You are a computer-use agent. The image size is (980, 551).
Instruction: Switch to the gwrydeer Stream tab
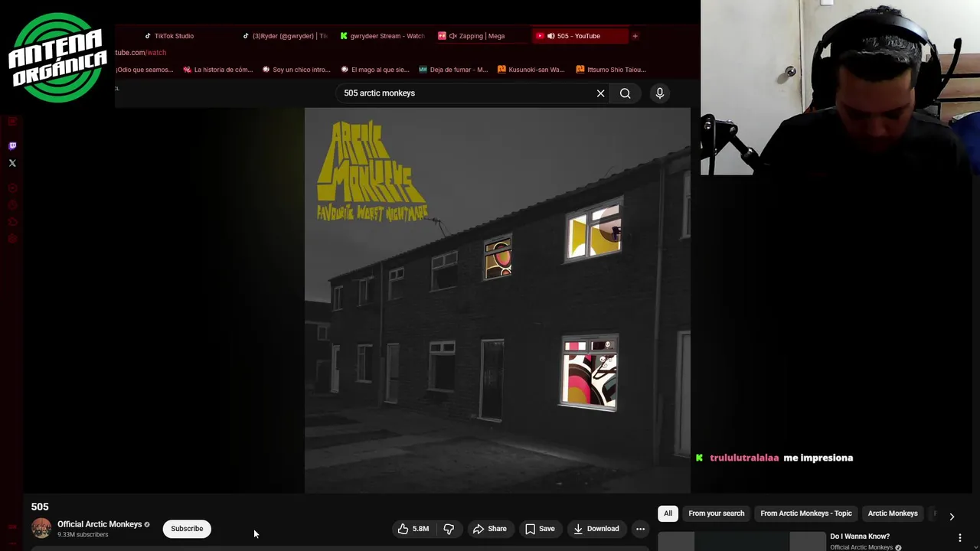tap(382, 36)
